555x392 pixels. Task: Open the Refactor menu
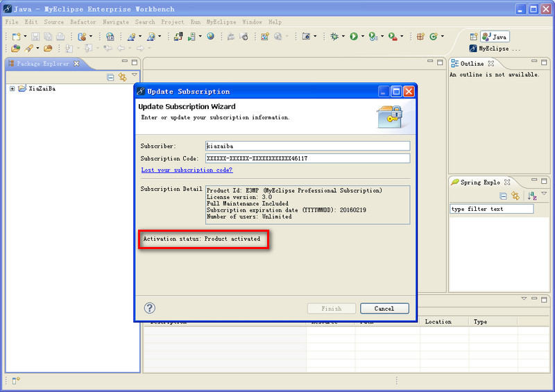coord(83,22)
